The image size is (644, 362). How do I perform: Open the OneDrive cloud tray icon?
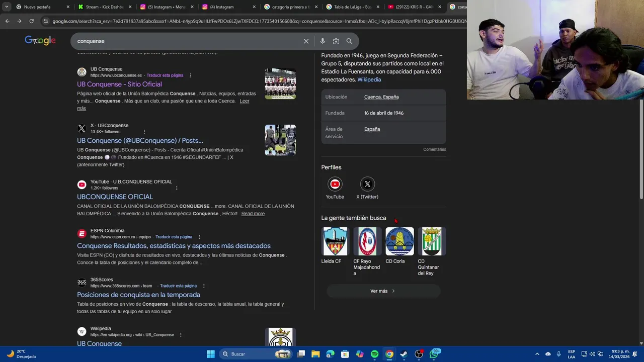[x=548, y=354]
